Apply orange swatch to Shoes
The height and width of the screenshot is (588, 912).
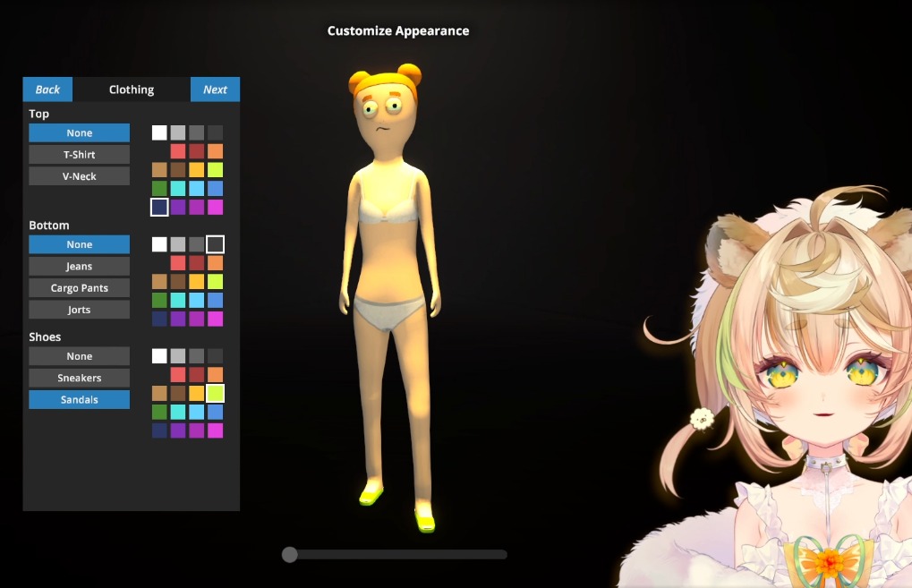[x=215, y=375]
